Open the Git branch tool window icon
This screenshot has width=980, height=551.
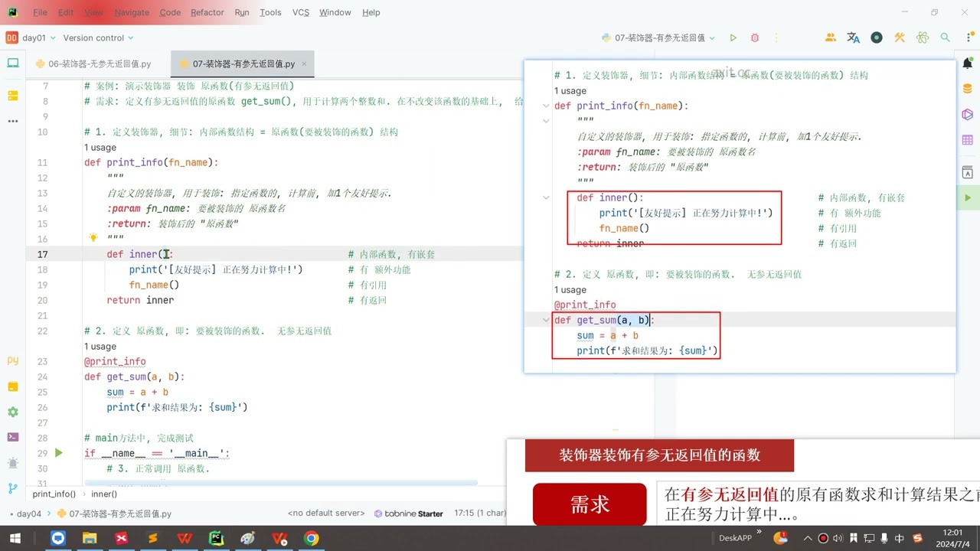click(13, 488)
